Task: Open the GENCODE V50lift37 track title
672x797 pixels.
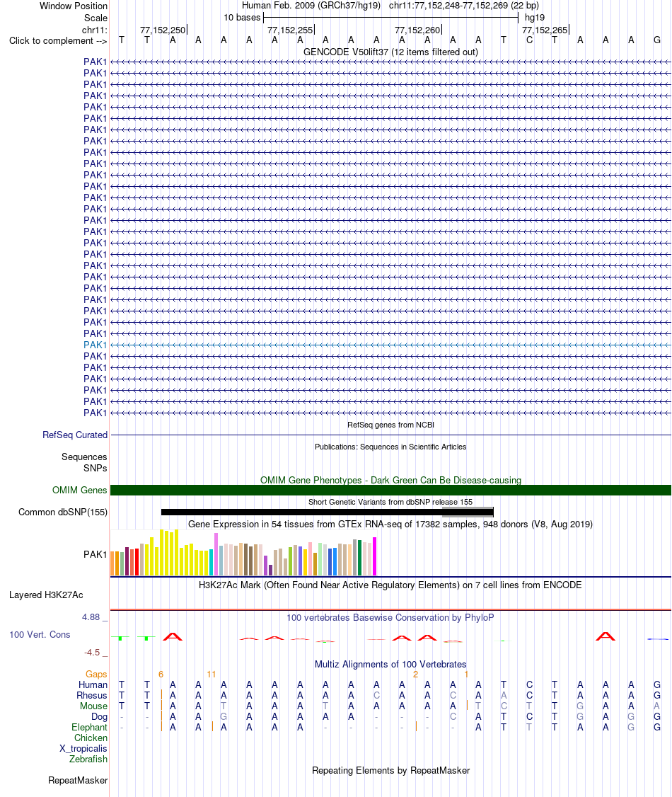Action: coord(390,52)
